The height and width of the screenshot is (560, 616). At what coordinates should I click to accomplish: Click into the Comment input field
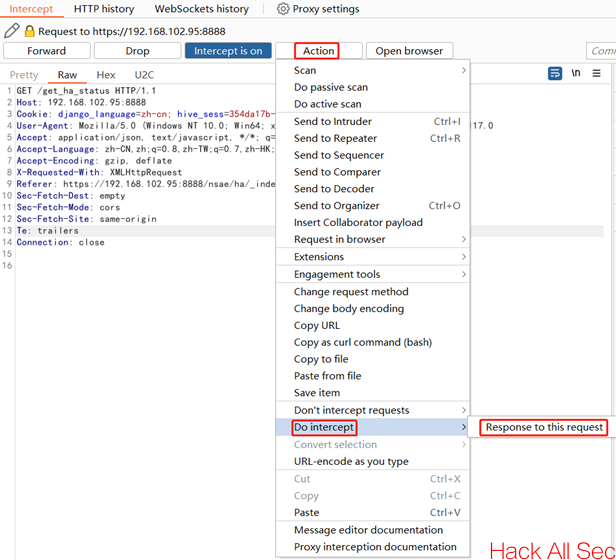601,51
